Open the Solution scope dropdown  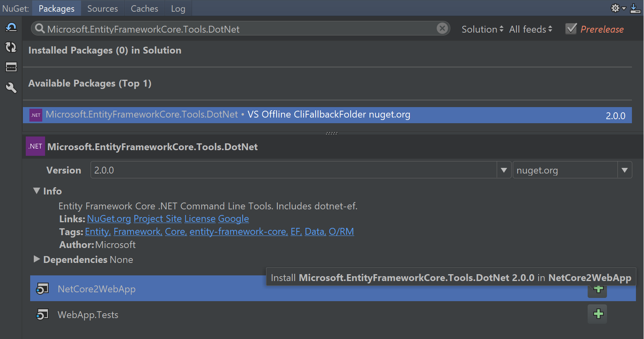483,29
